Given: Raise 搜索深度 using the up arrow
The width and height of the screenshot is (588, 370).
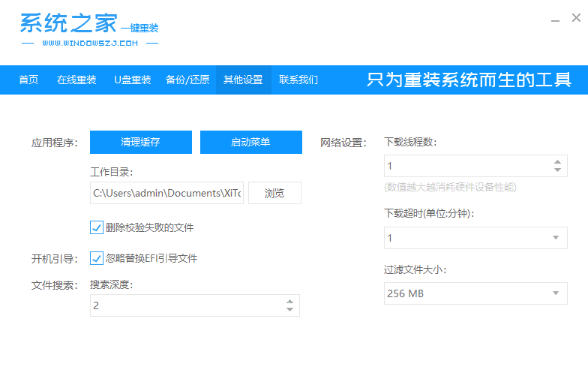Looking at the screenshot, I should click(x=289, y=301).
